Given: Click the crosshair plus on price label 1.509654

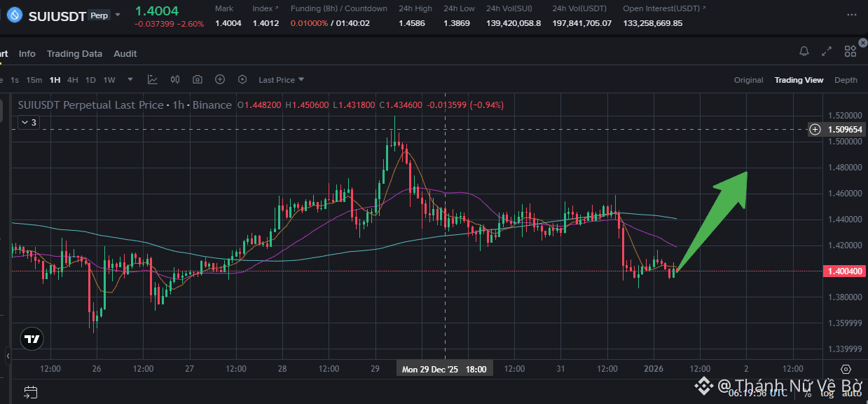Looking at the screenshot, I should pyautogui.click(x=815, y=129).
